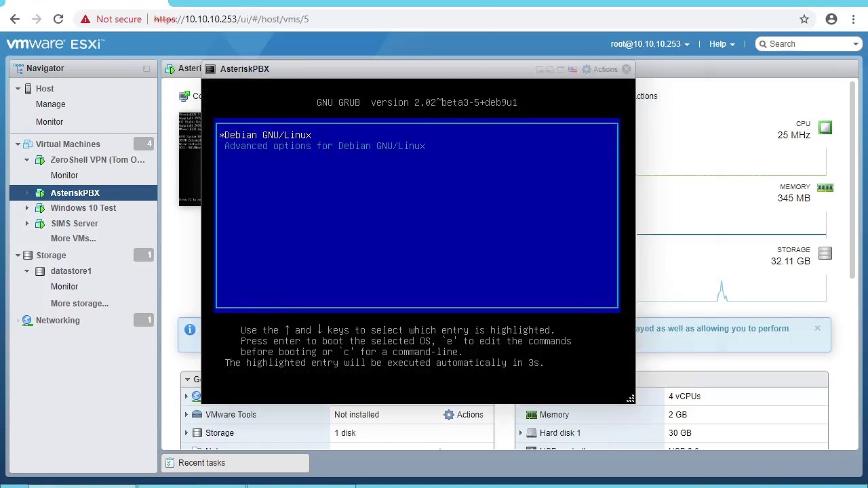Click the Host icon in Navigator
868x488 pixels.
tap(28, 89)
